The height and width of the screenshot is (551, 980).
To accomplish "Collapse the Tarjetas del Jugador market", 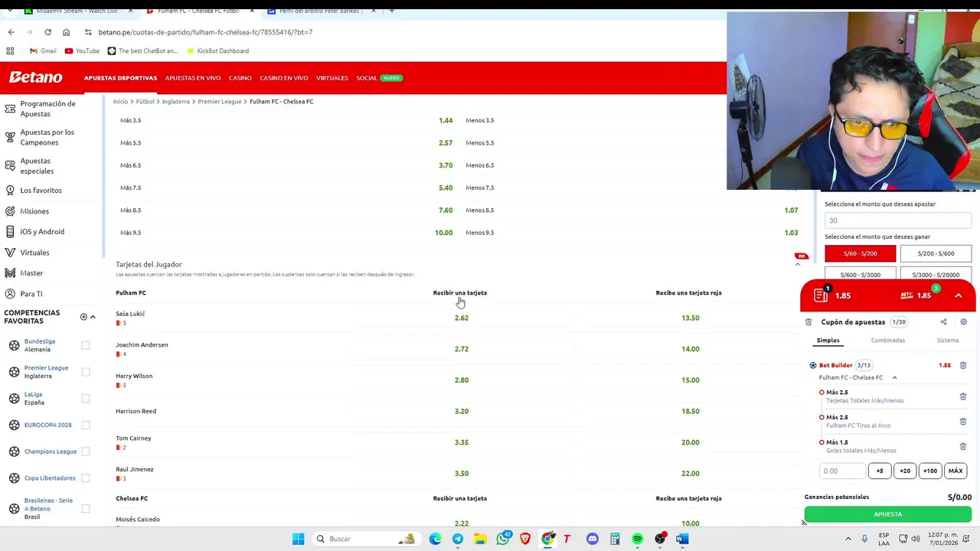I will point(797,265).
